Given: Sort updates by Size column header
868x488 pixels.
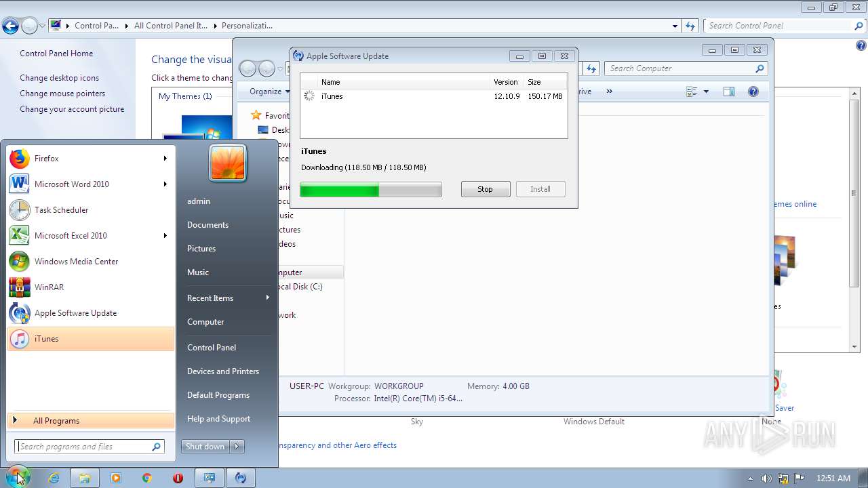Looking at the screenshot, I should 547,82.
